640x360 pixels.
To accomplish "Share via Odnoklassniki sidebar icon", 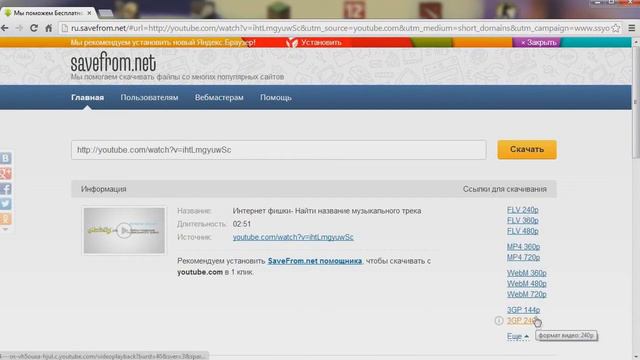I will (6, 219).
